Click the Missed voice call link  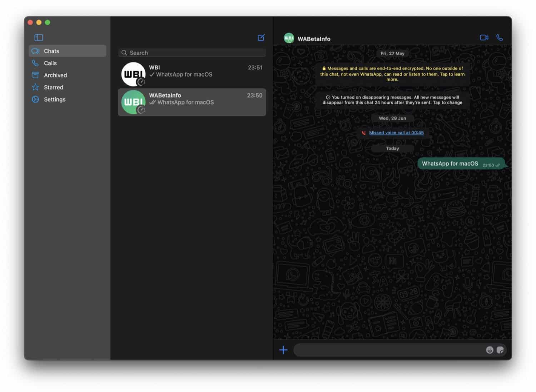click(396, 133)
